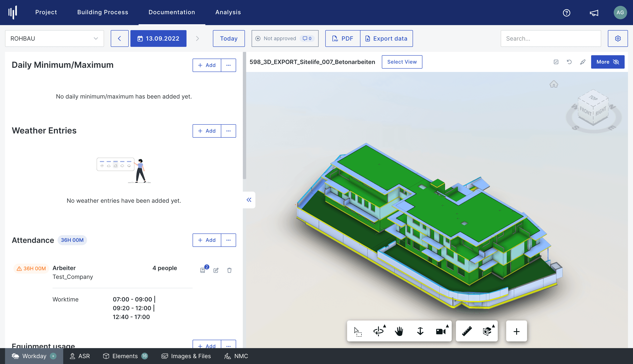This screenshot has width=633, height=364.
Task: Open the Building Process menu
Action: click(x=103, y=12)
